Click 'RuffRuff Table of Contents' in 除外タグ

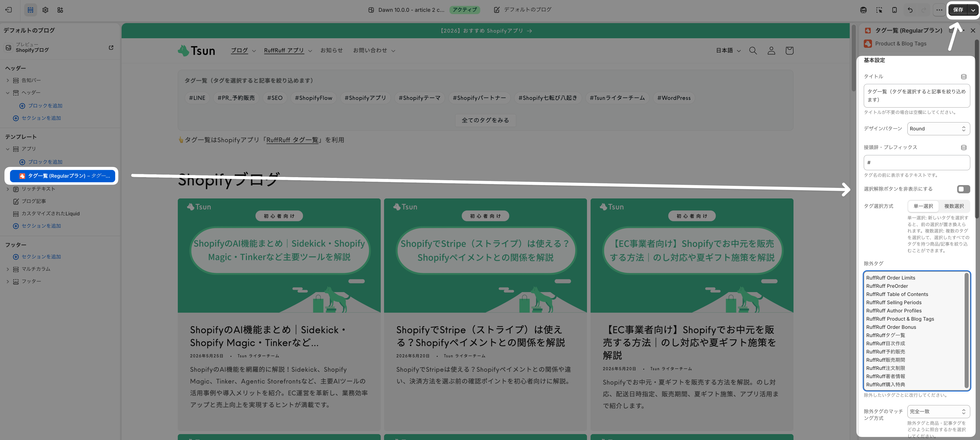coord(897,294)
